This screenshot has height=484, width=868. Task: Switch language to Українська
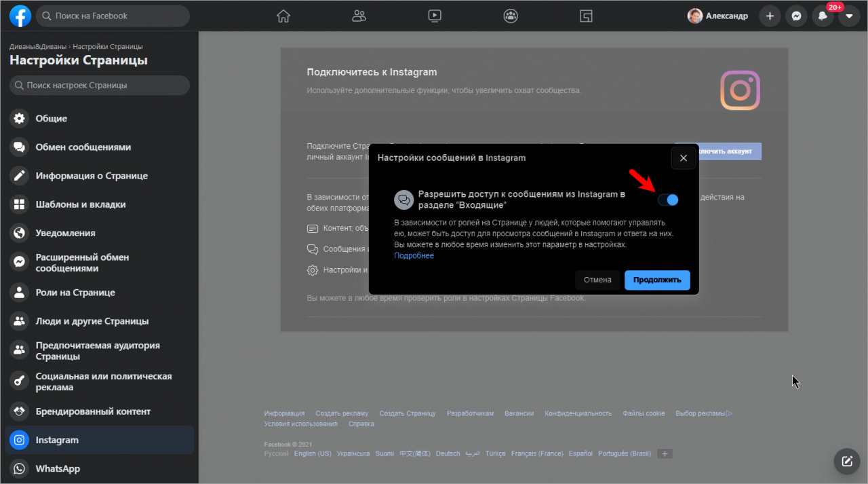coord(353,453)
